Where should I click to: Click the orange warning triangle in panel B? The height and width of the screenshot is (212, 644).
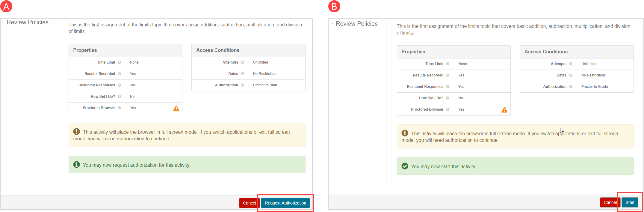coord(504,110)
